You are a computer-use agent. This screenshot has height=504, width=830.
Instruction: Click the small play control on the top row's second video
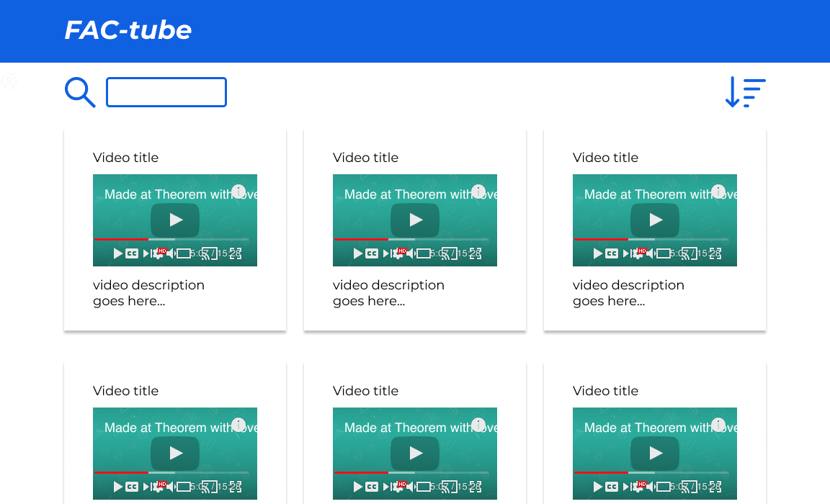click(358, 253)
